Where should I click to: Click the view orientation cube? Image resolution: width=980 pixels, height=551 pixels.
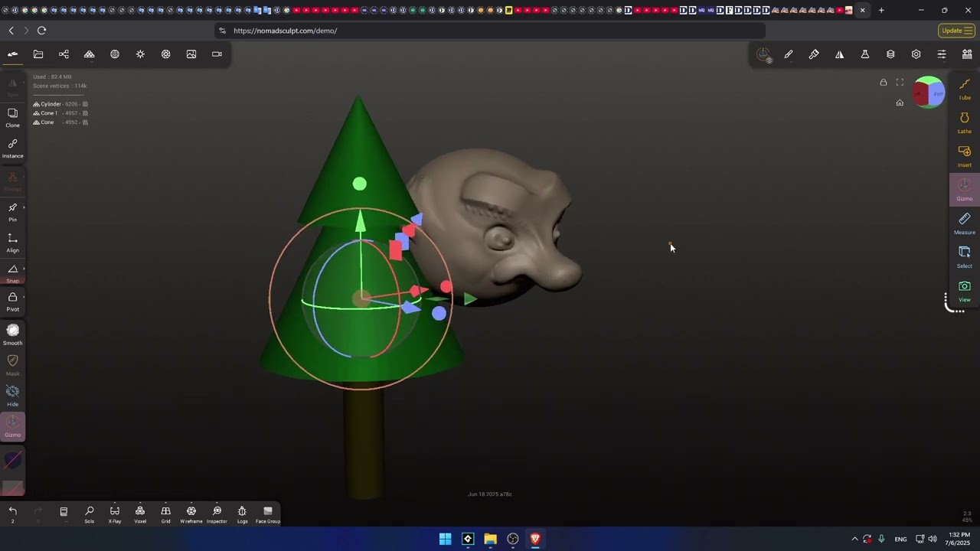929,93
